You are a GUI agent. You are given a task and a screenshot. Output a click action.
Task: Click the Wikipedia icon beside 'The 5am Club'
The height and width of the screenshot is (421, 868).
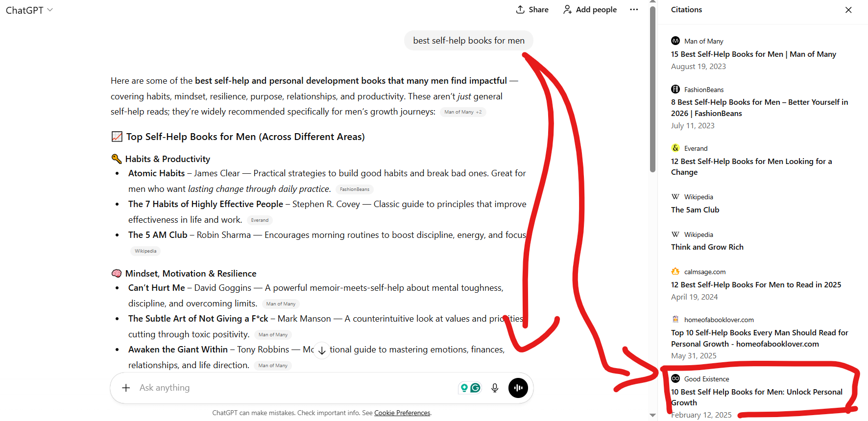click(675, 196)
